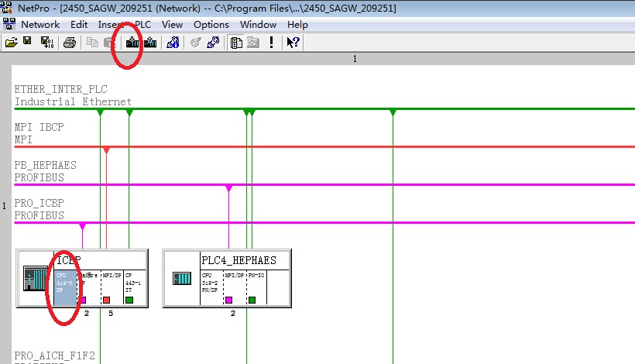Open the Edit menu
The image size is (635, 364).
tap(79, 25)
